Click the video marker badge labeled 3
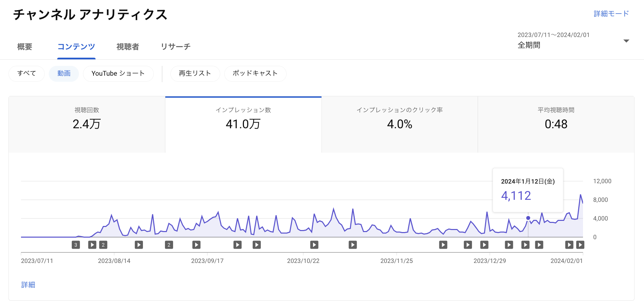This screenshot has height=305, width=644. (x=76, y=245)
